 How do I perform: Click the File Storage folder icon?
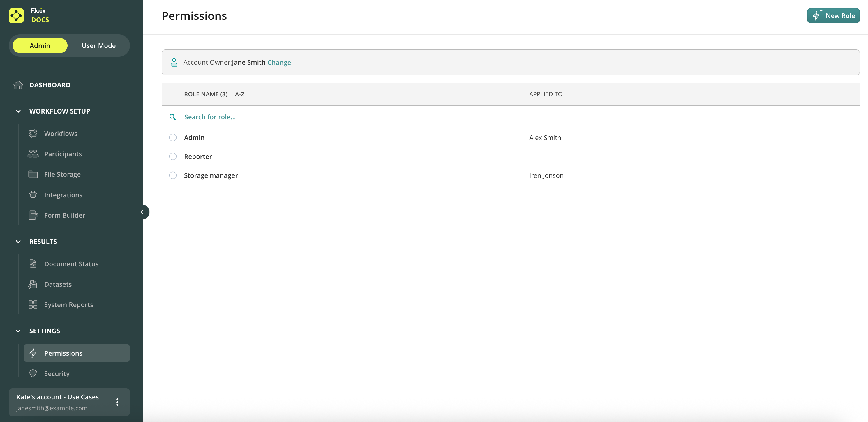[33, 174]
